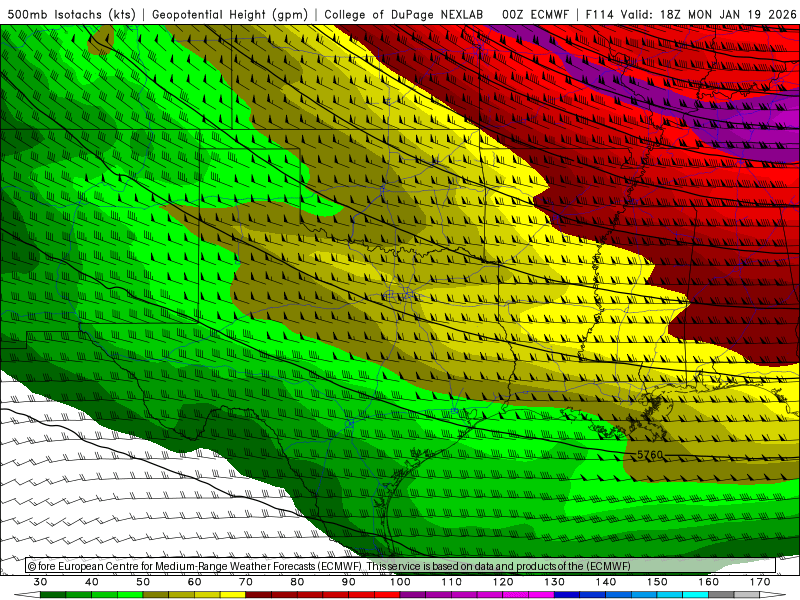Click the dark purple 100-105 kts legend swatch
800x600 pixels.
pos(413,595)
